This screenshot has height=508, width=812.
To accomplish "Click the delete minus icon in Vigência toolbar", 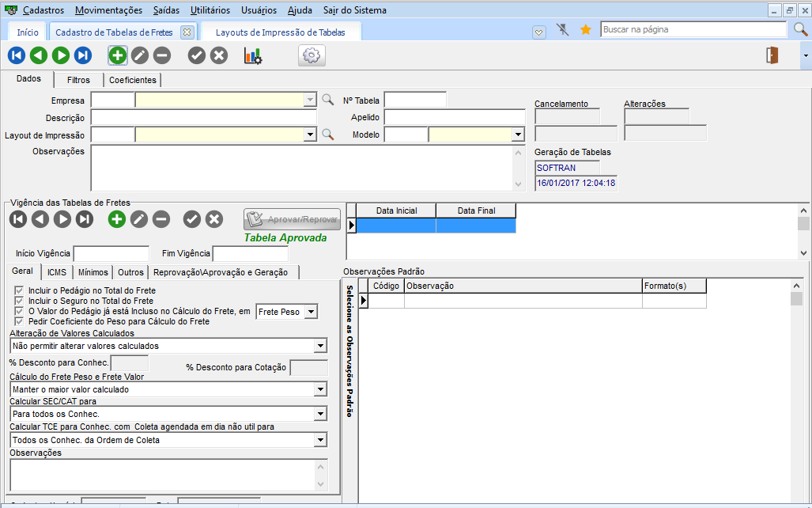I will [161, 219].
